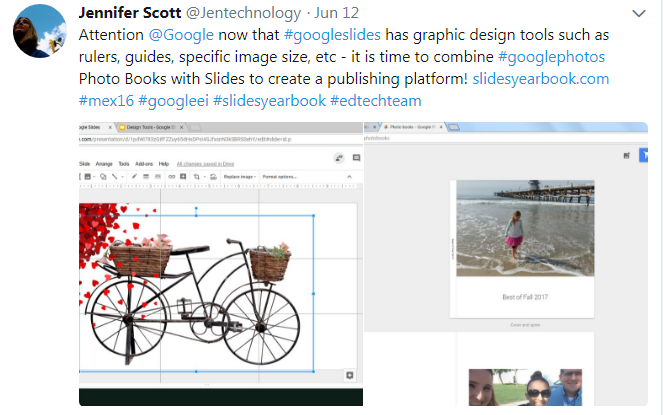Open the #edtechteam hashtag
This screenshot has width=663, height=415.
[375, 101]
